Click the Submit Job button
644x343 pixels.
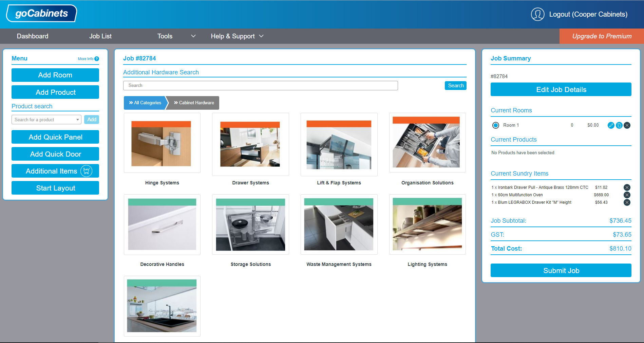pos(561,270)
